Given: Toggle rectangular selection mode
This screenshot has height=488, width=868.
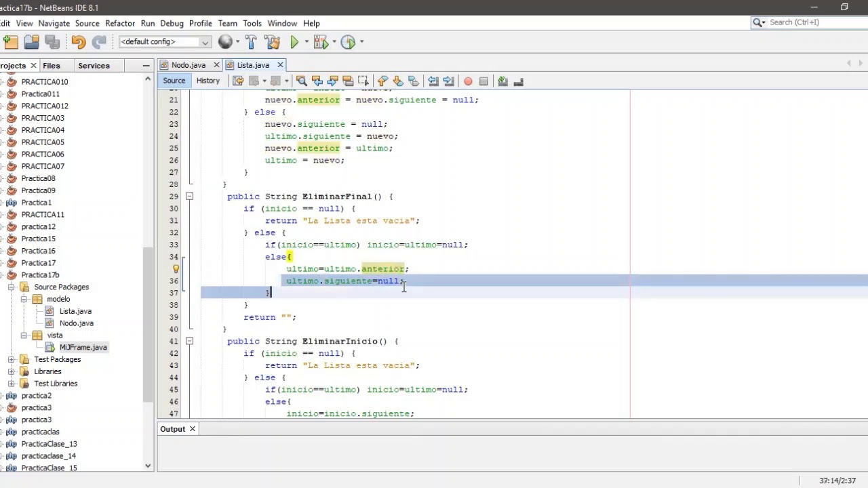Looking at the screenshot, I should point(363,81).
